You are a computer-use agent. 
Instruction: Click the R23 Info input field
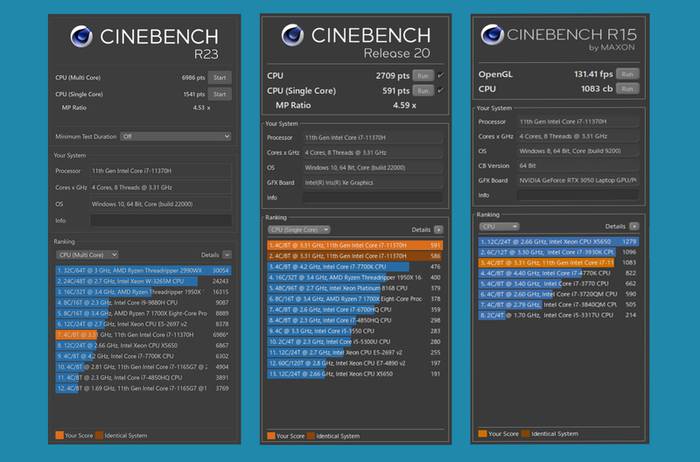click(x=161, y=221)
